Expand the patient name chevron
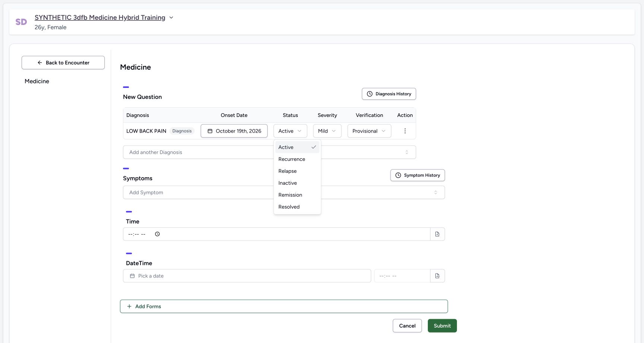Viewport: 644px width, 343px height. (x=171, y=18)
